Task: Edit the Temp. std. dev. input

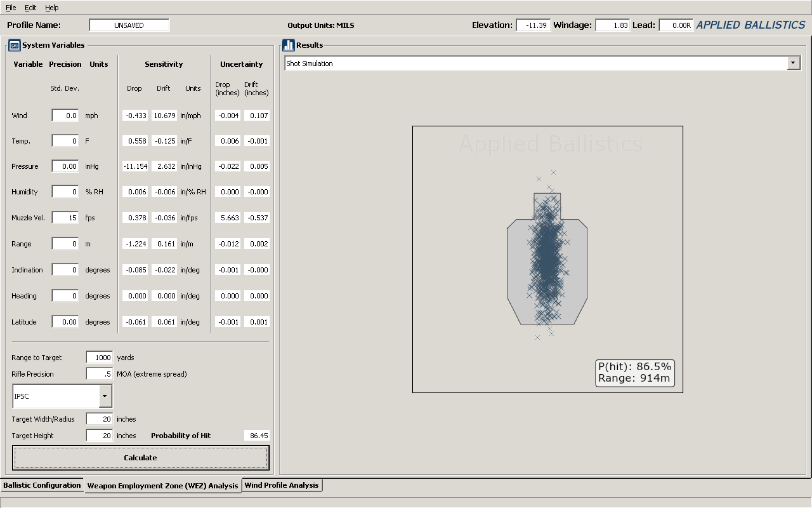Action: click(x=65, y=141)
